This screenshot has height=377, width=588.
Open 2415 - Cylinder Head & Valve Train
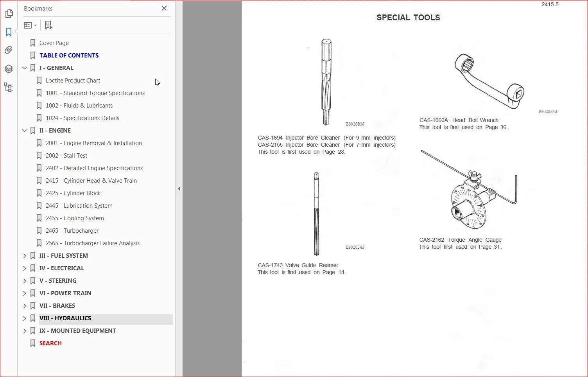click(91, 181)
